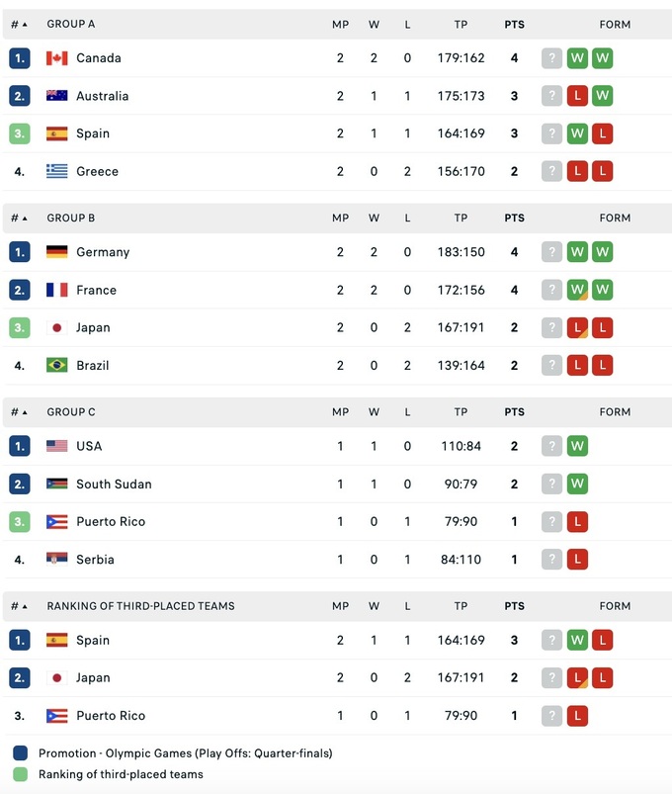Click the gray question mark badge for USA
This screenshot has height=794, width=672.
(x=551, y=446)
